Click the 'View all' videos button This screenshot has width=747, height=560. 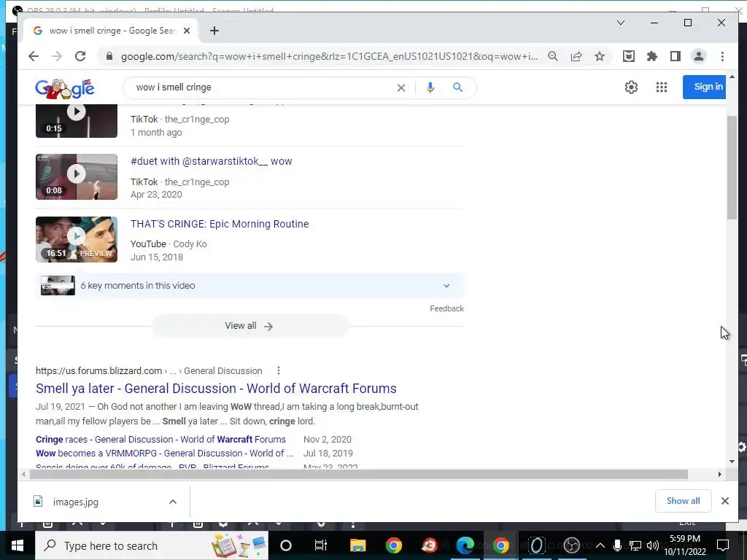(x=249, y=326)
